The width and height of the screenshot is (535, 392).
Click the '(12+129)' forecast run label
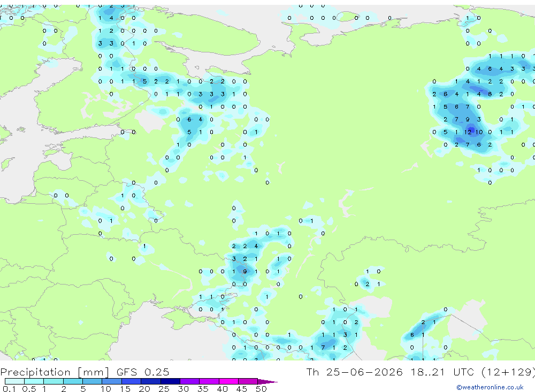508,372
